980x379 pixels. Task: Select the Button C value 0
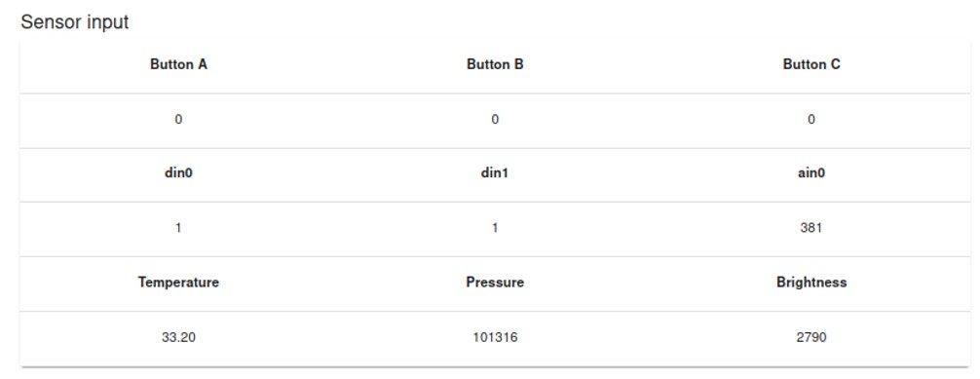pos(811,120)
